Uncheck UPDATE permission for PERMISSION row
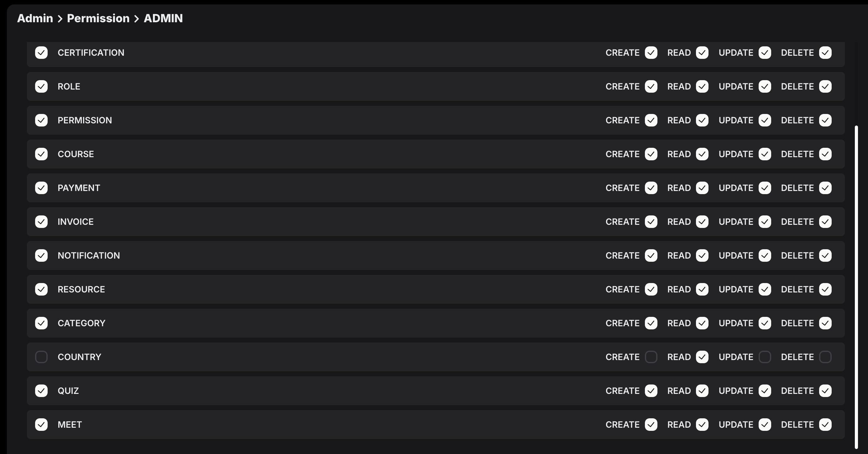868x454 pixels. click(x=765, y=120)
